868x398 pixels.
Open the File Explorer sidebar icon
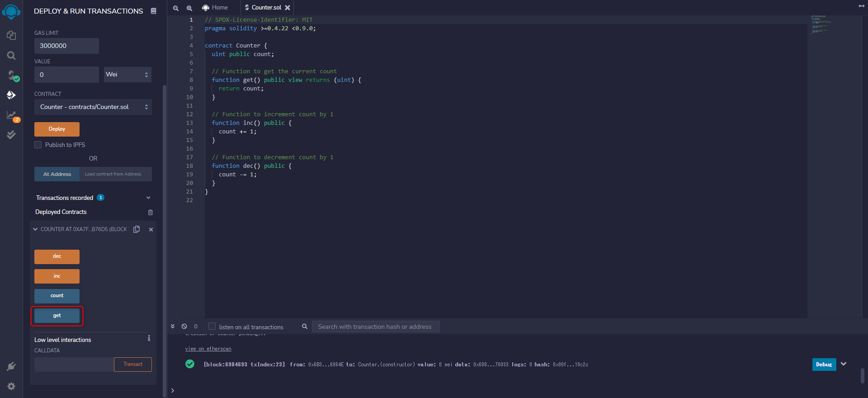pyautogui.click(x=11, y=35)
